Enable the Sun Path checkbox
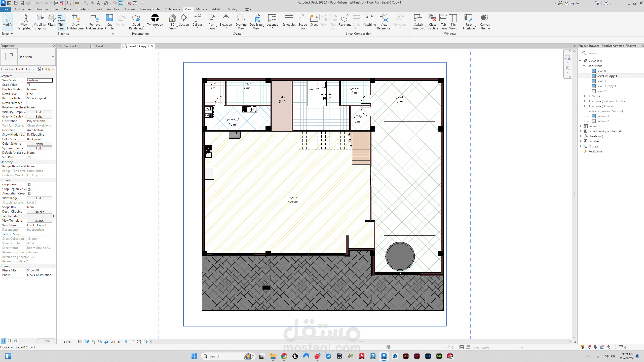 tap(29, 157)
